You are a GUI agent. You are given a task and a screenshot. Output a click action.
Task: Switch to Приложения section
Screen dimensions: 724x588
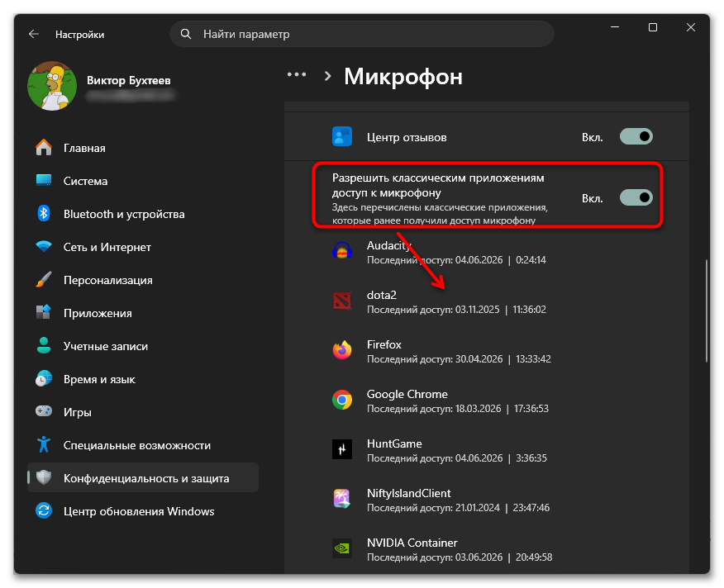point(143,313)
